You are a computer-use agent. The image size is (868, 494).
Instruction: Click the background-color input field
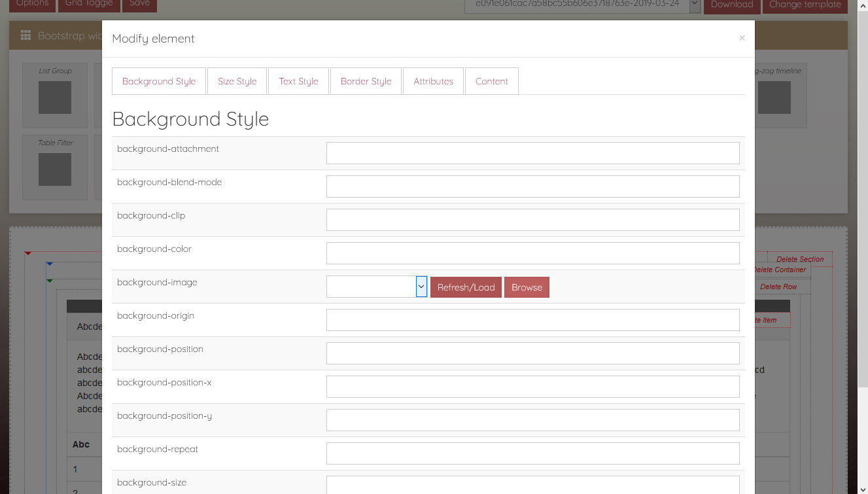(532, 253)
